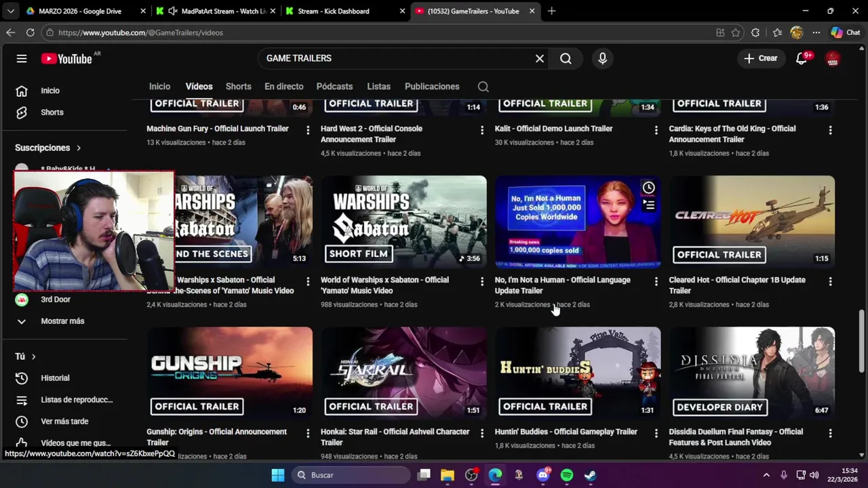Open options for Honkai Star Rail video

pyautogui.click(x=482, y=432)
